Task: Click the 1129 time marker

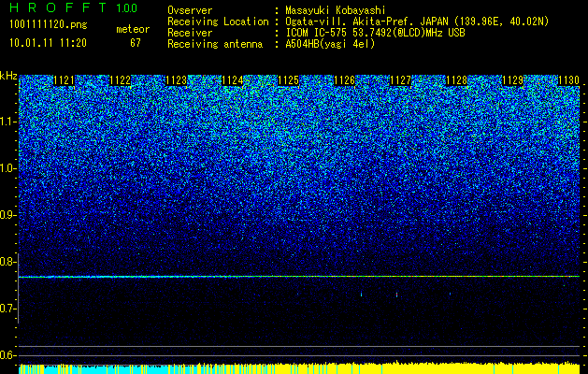Action: 512,80
